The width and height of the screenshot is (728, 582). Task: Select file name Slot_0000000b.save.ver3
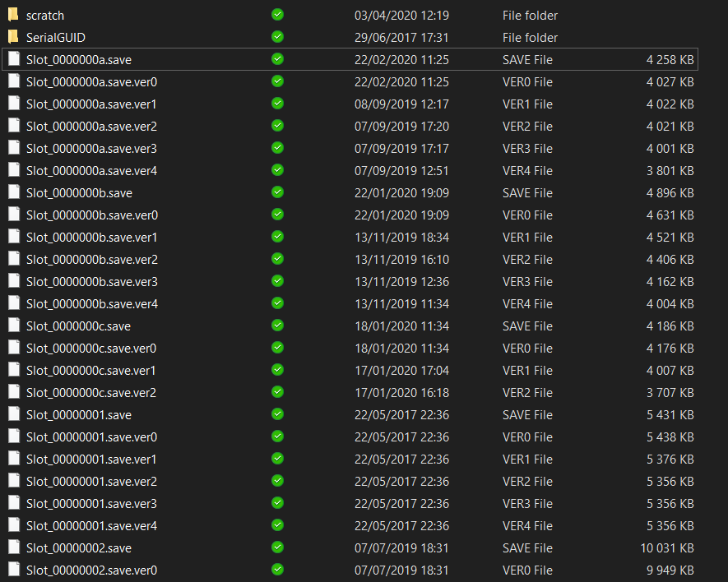point(92,282)
